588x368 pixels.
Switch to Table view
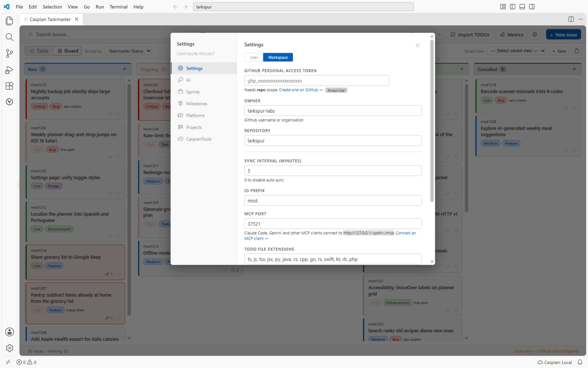click(x=39, y=51)
